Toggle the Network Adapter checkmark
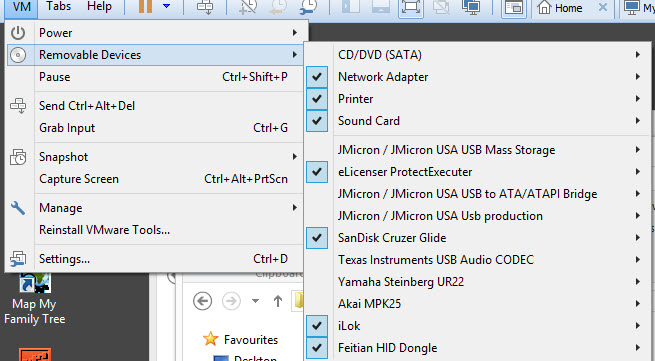This screenshot has width=655, height=361. (317, 77)
